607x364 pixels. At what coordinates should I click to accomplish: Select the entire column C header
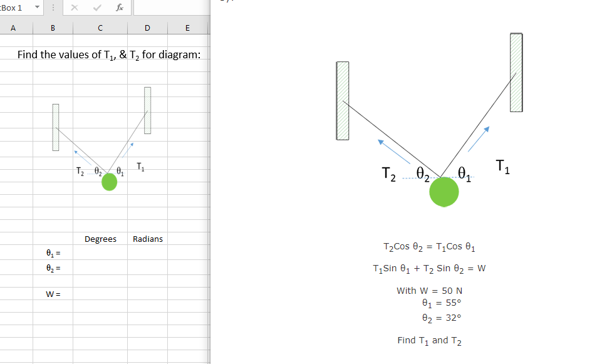[100, 28]
